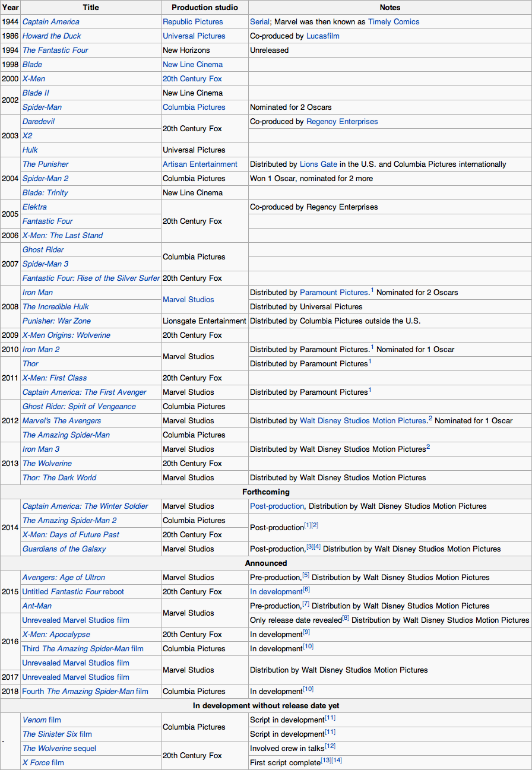532x770 pixels.
Task: Click the Timely Comics link
Action: point(393,22)
